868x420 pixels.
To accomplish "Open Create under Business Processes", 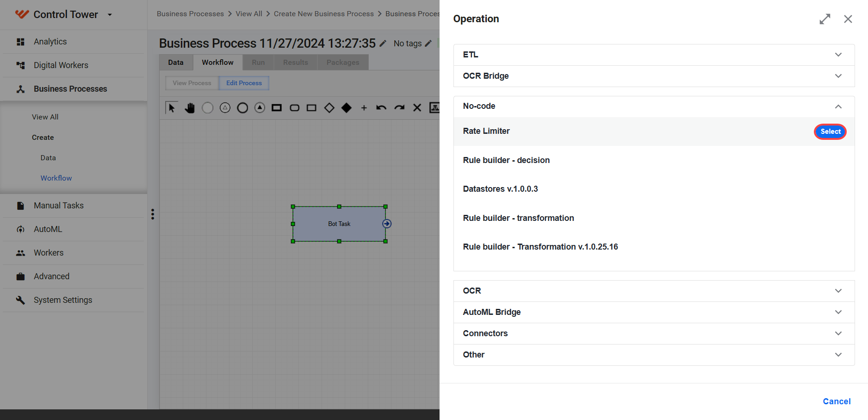I will click(43, 138).
